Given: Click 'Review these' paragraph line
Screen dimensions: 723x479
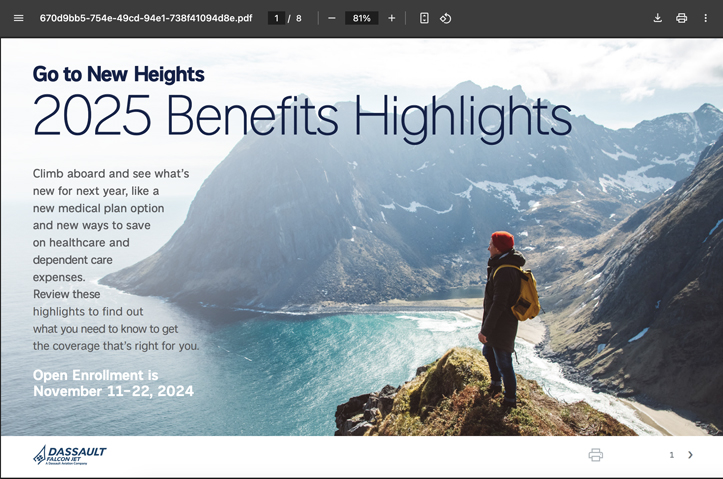Looking at the screenshot, I should 66,294.
